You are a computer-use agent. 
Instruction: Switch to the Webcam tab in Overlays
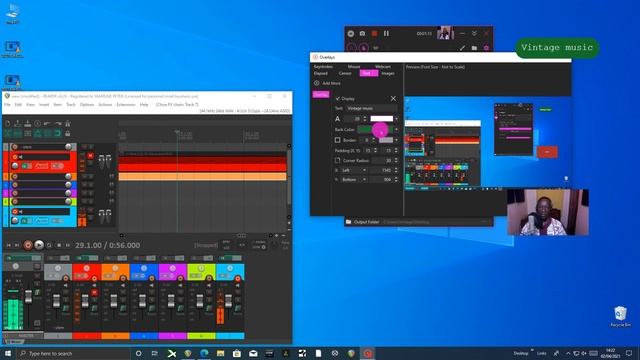tap(383, 67)
